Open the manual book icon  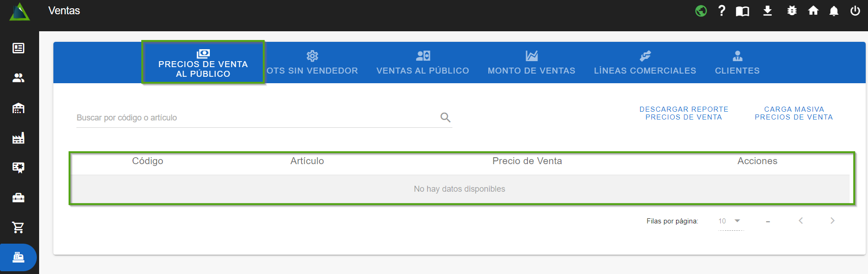point(742,11)
